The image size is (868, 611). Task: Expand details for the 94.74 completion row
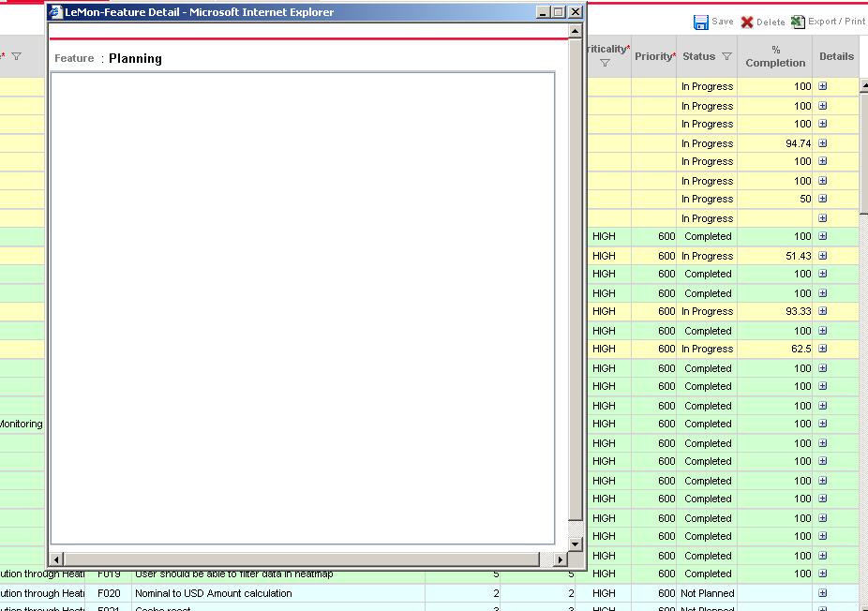point(823,143)
